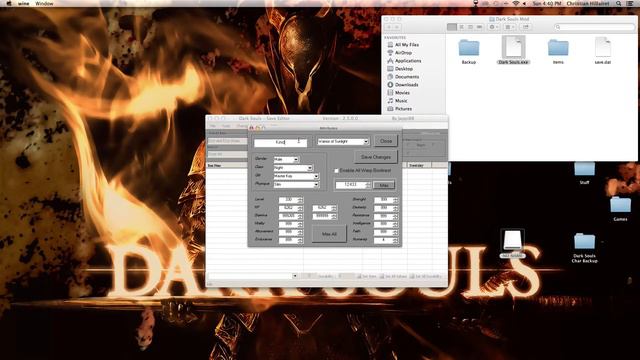Adjust the Intelligence value stepper
Viewport: 640px width, 360px height.
click(x=396, y=224)
